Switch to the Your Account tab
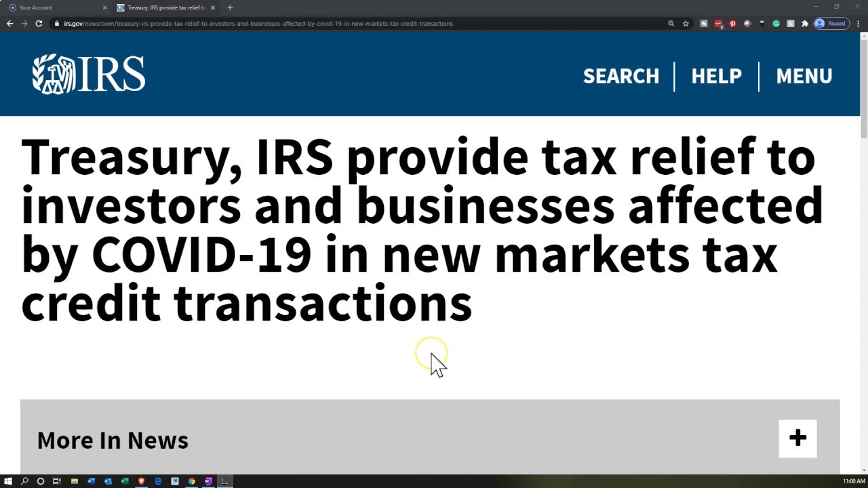 click(x=57, y=7)
